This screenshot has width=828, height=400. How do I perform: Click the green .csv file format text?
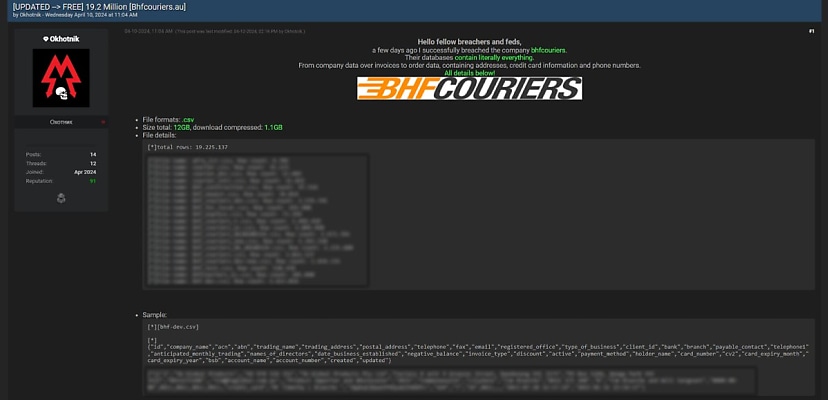188,120
